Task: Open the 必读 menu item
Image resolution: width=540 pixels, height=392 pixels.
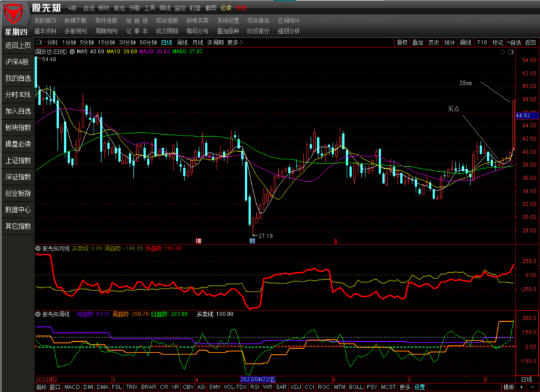Action: 226,8
